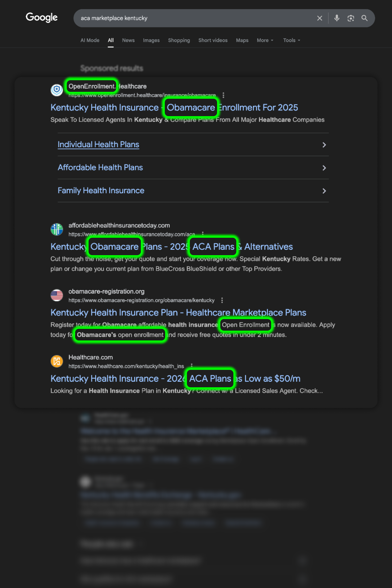Switch to the Images tab
The width and height of the screenshot is (392, 588).
click(x=151, y=40)
